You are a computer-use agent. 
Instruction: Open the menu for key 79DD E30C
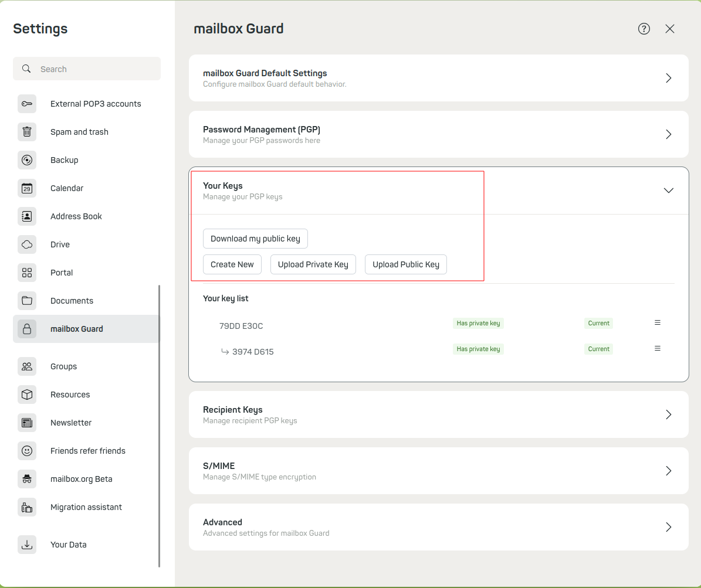pyautogui.click(x=657, y=322)
